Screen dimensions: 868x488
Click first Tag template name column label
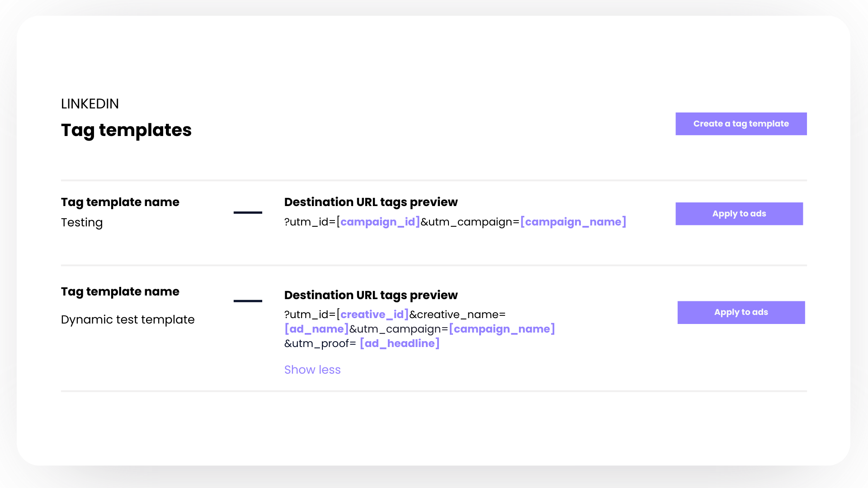tap(120, 202)
